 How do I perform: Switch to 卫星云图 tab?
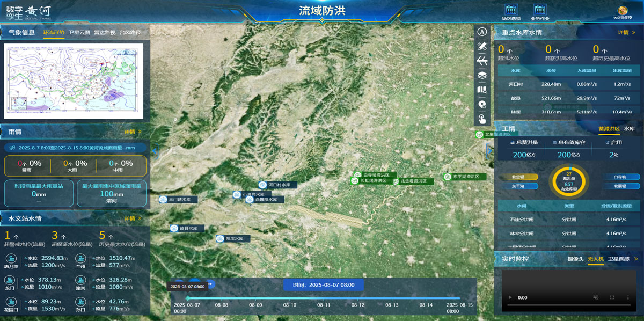79,33
